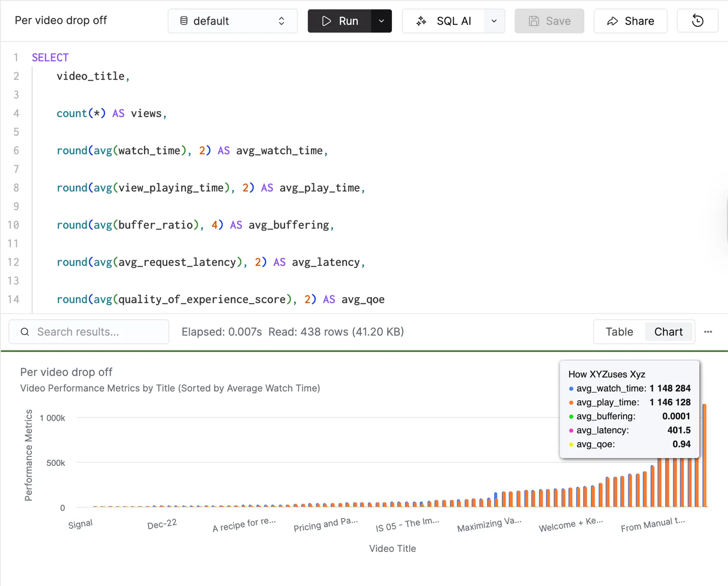Save the query

549,21
